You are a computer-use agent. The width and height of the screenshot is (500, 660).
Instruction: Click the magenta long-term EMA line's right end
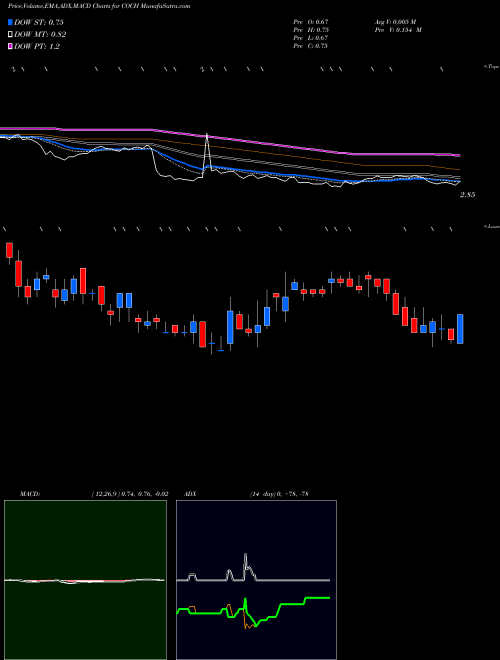click(459, 155)
